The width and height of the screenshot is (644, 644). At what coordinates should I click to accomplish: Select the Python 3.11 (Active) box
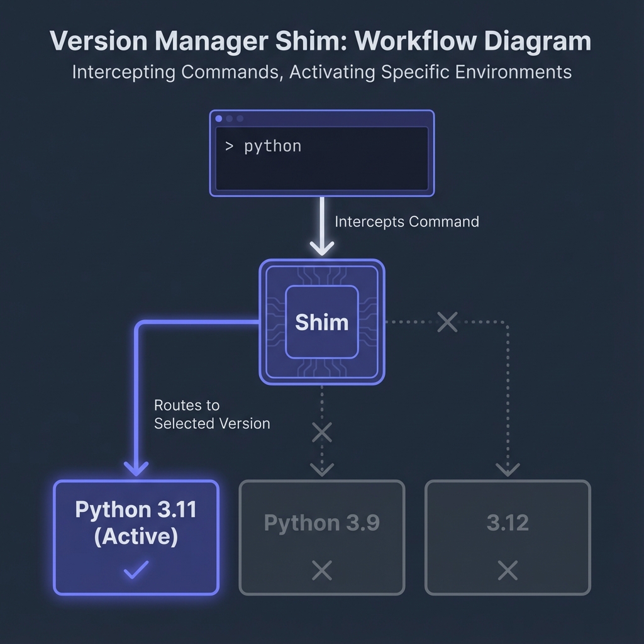[136, 537]
